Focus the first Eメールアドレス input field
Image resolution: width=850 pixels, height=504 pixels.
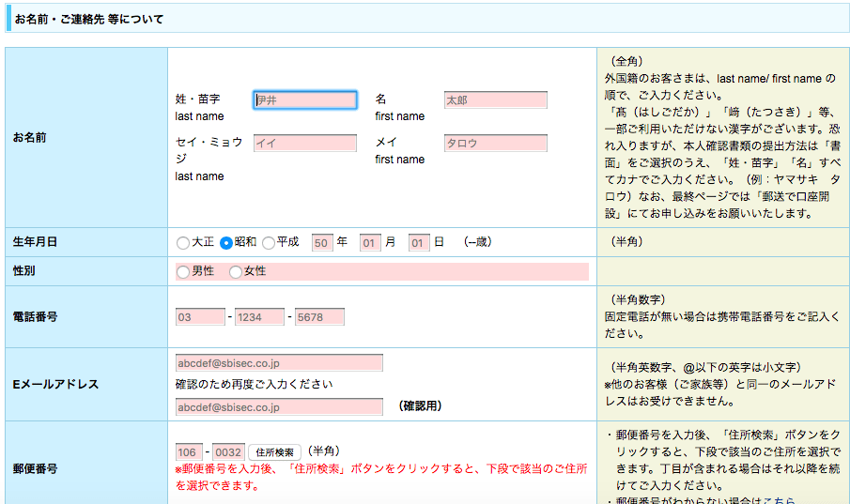pos(279,363)
